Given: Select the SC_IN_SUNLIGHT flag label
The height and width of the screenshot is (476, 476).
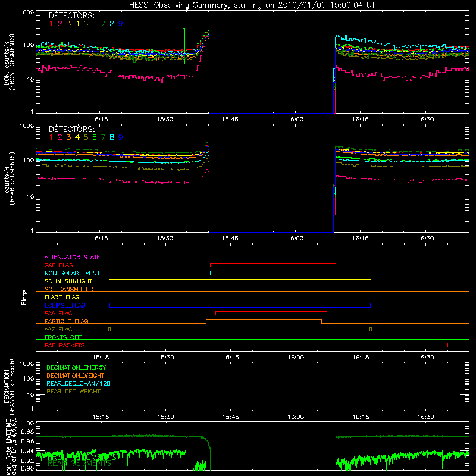Looking at the screenshot, I should (x=68, y=281).
